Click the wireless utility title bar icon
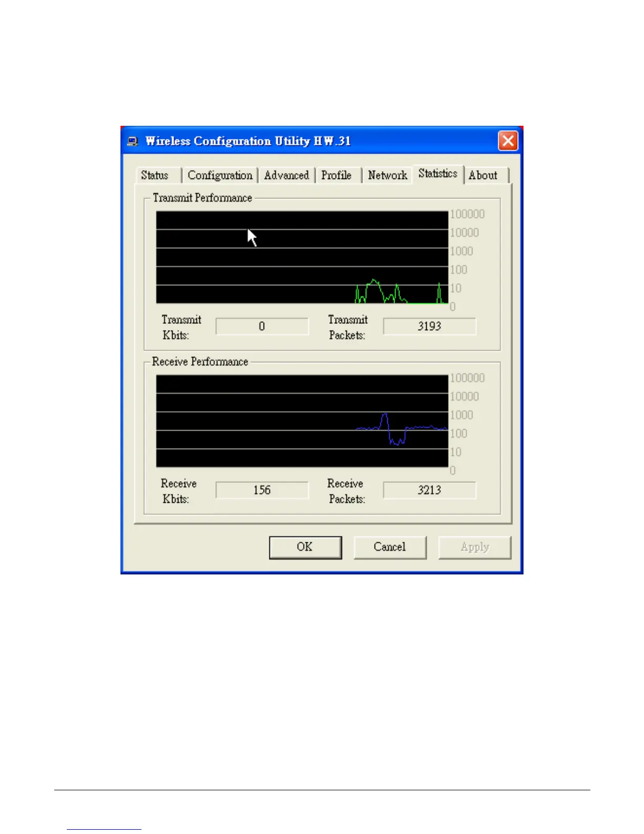This screenshot has width=644, height=834. [133, 141]
